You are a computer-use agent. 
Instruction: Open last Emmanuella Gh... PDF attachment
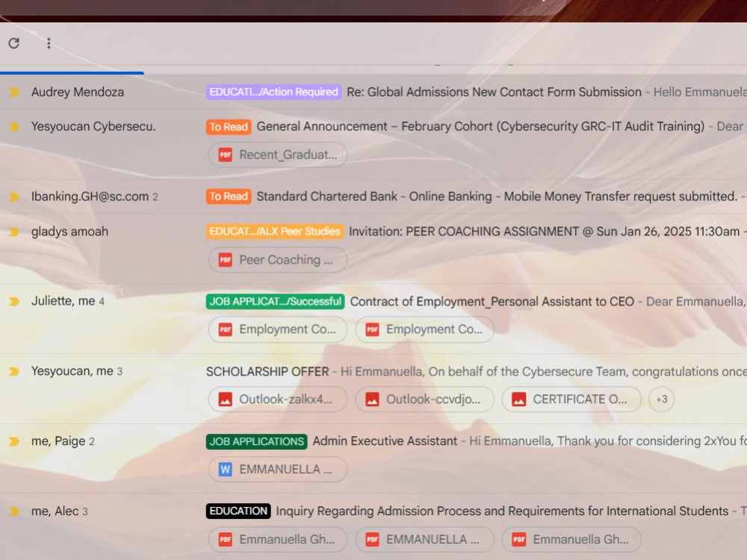point(571,540)
